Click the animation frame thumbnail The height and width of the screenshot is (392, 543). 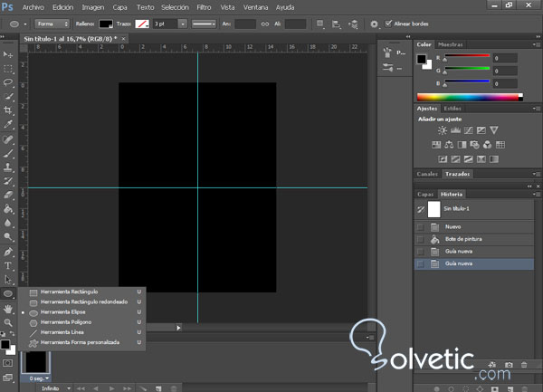pyautogui.click(x=36, y=364)
